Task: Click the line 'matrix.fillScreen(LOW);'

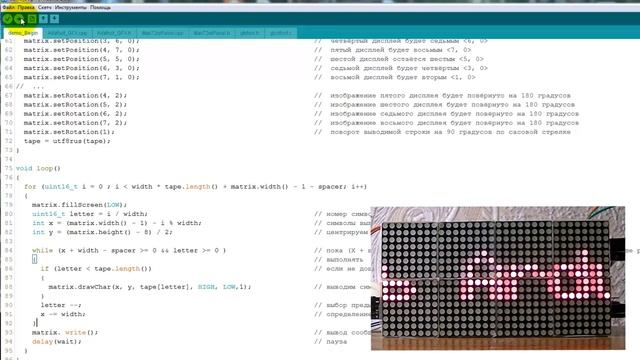Action: point(79,204)
